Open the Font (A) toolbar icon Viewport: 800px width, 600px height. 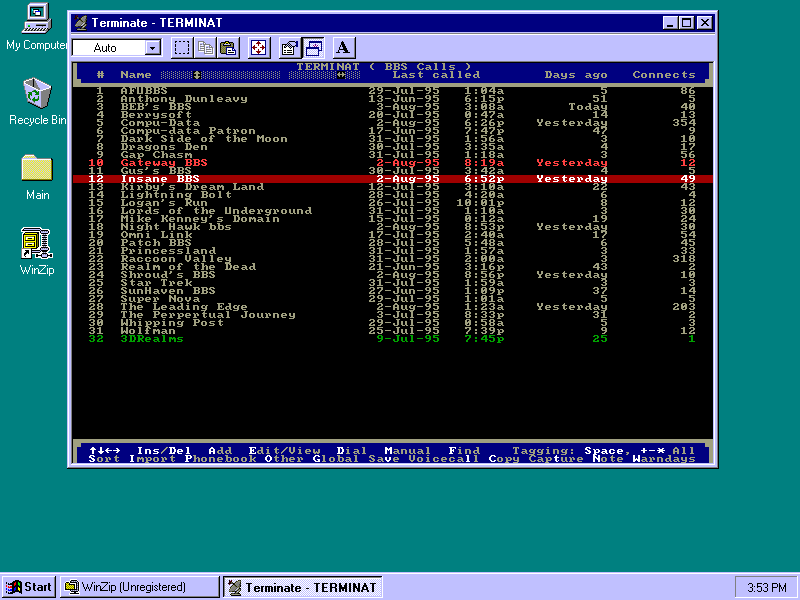[x=343, y=48]
